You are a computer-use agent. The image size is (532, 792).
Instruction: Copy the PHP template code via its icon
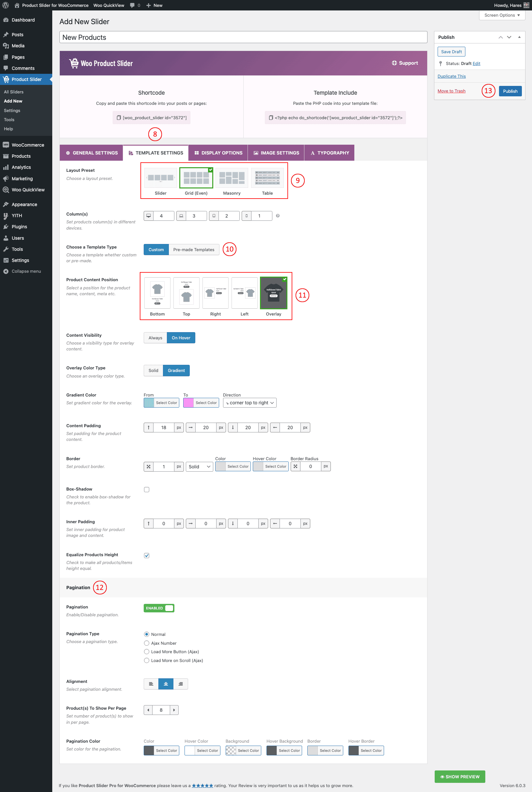point(271,117)
